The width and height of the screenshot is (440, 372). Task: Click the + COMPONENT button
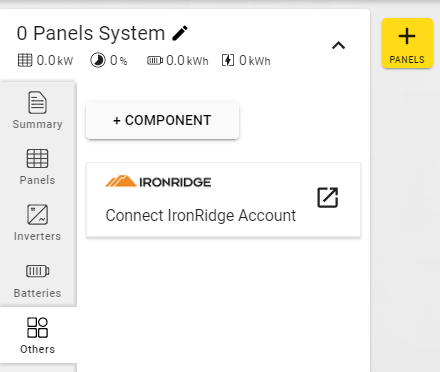[162, 120]
